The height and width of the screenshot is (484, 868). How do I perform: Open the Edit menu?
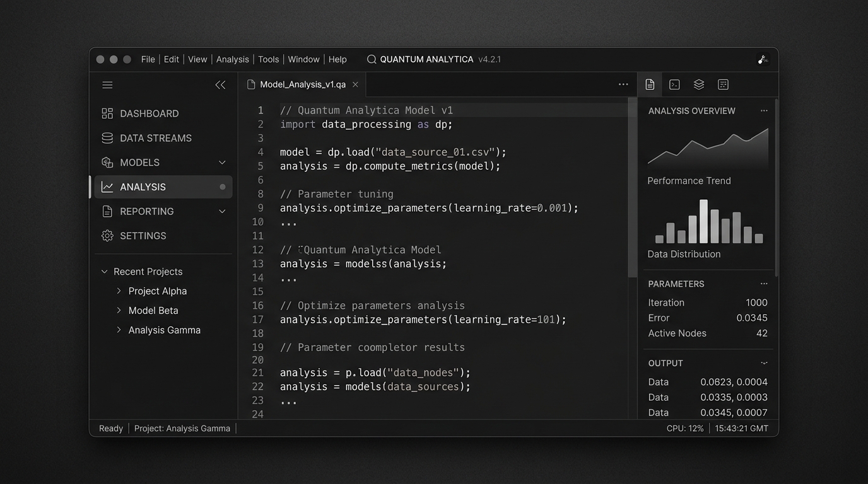(172, 59)
